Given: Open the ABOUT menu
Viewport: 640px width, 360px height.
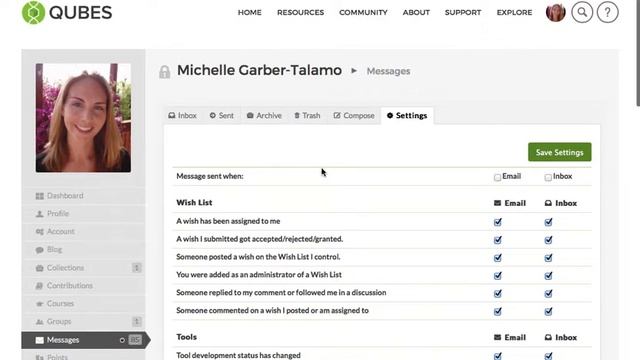Looking at the screenshot, I should point(416,13).
